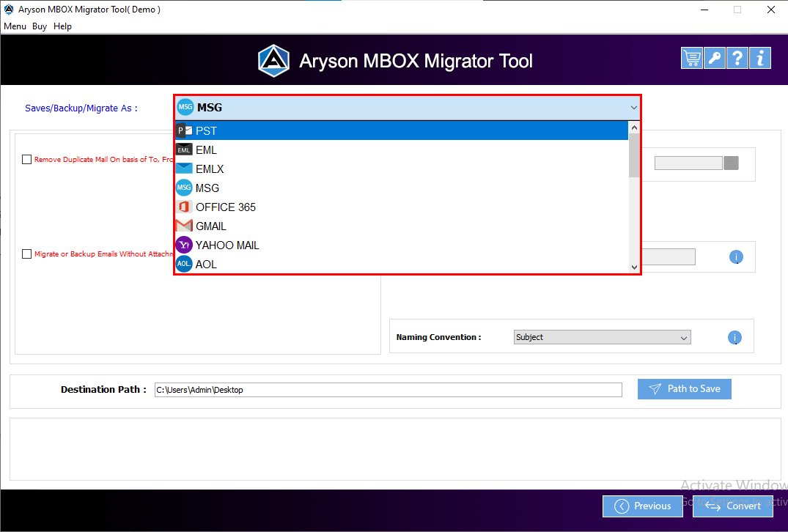Choose EMLX in the format list

point(402,169)
